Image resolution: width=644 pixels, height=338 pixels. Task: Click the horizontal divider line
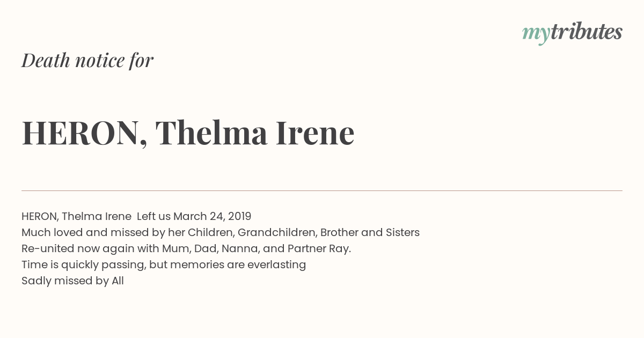click(322, 190)
